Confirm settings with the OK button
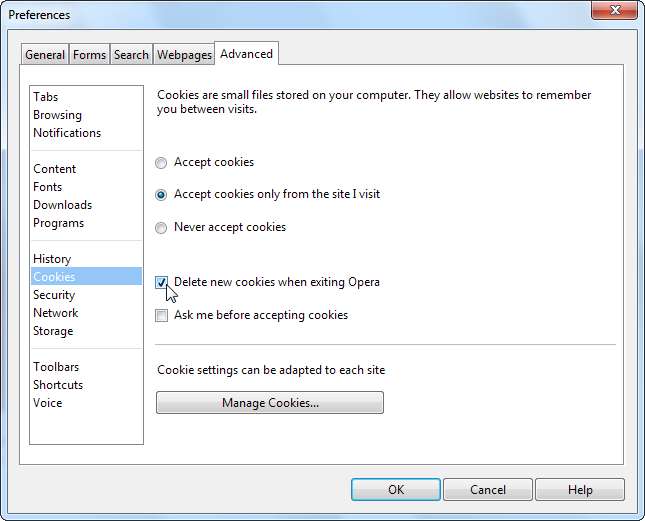Screen dimensions: 645x521 [x=396, y=490]
